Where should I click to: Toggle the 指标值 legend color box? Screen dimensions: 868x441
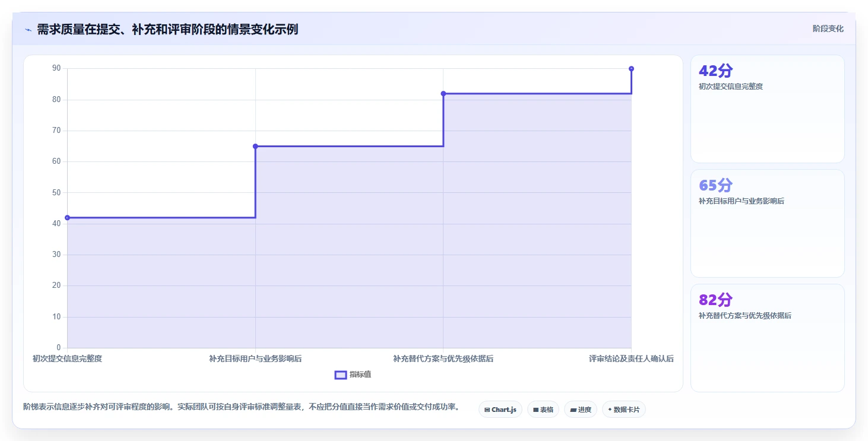pyautogui.click(x=341, y=375)
